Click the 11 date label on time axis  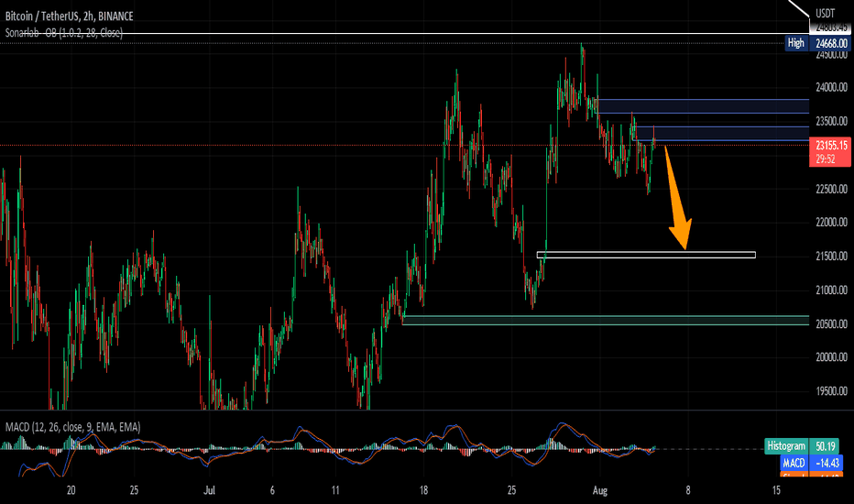click(x=335, y=490)
